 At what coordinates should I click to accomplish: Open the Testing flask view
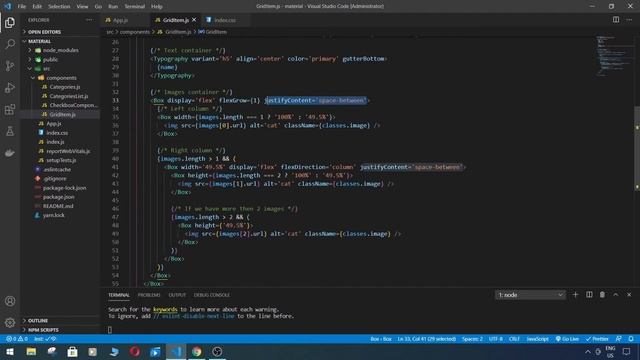tap(10, 131)
